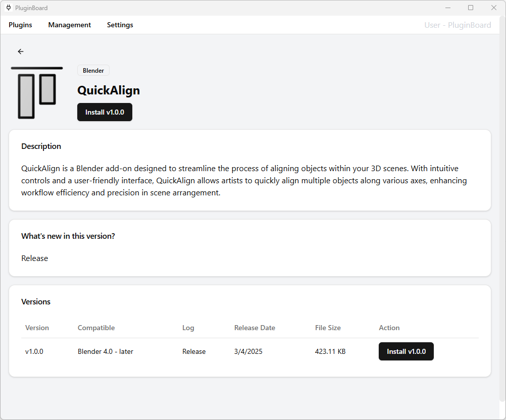
Task: Click the What's new in this version heading
Action: 68,236
